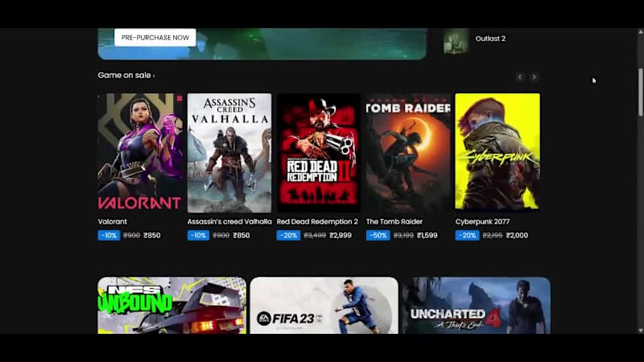Open the Assassin's Creed Valhalla cover art
The image size is (644, 362).
click(229, 153)
